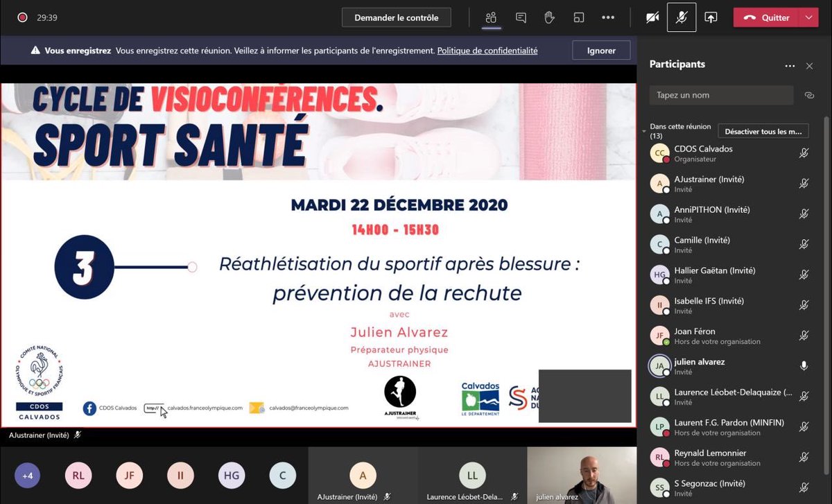This screenshot has width=832, height=504.
Task: Select participant Joan Féron
Action: tap(731, 336)
